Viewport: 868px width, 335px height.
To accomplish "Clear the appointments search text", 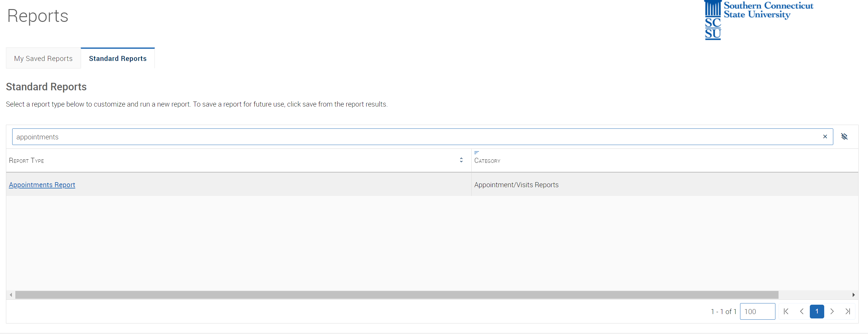I will click(x=825, y=137).
